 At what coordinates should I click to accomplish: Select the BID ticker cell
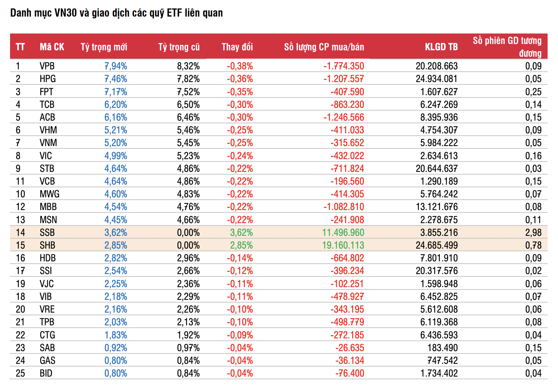click(46, 373)
